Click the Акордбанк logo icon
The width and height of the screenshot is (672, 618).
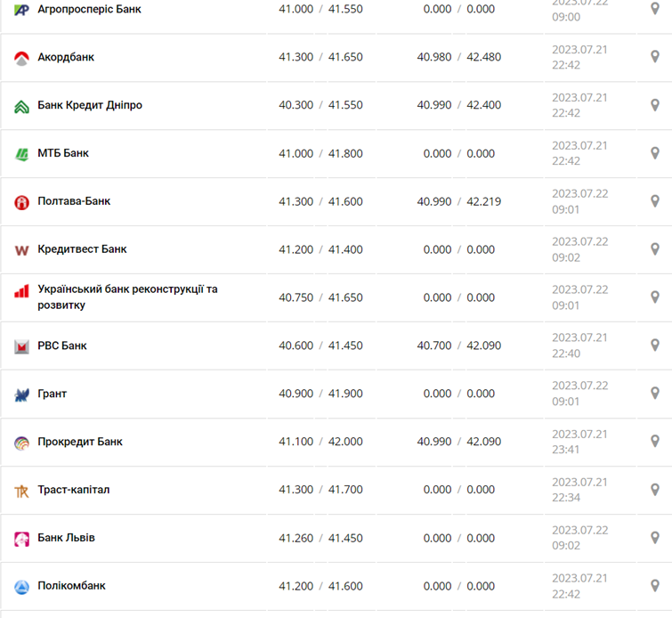pyautogui.click(x=22, y=58)
